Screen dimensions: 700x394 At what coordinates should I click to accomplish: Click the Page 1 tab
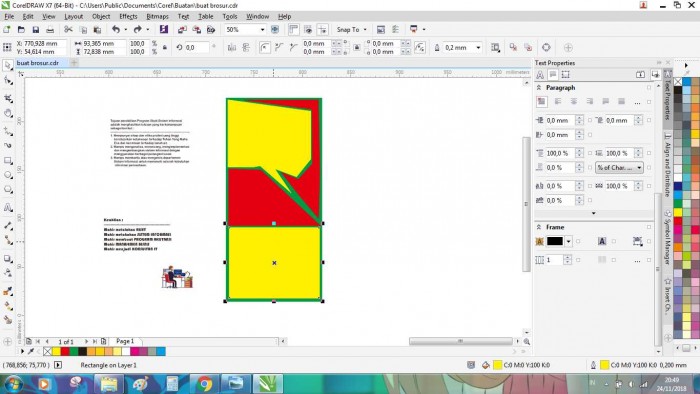click(125, 341)
